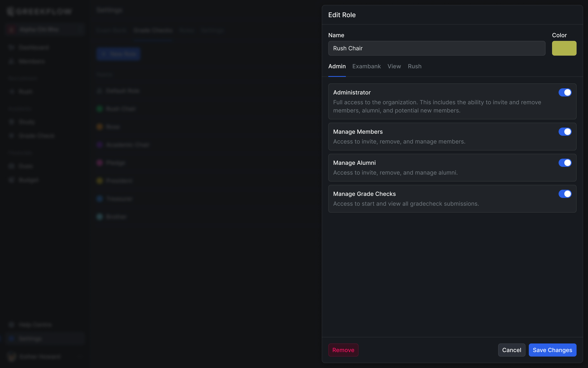Focus the Name input containing Rush Chair
588x368 pixels.
[437, 48]
